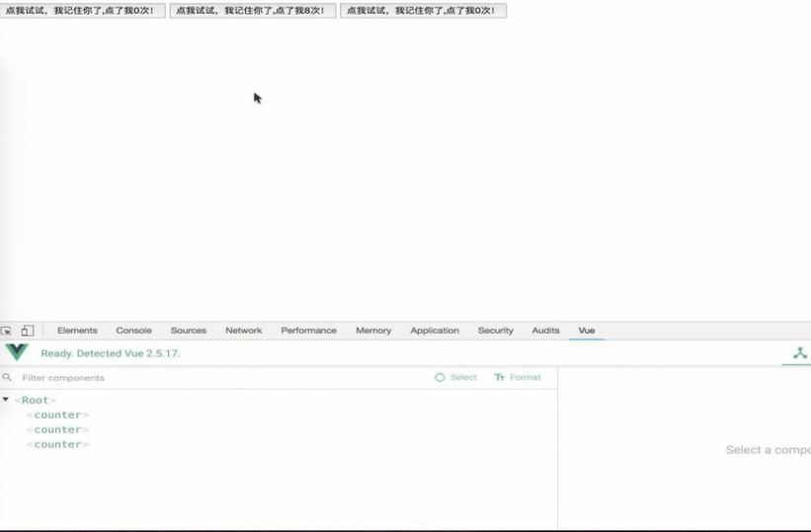Image resolution: width=811 pixels, height=532 pixels.
Task: Click the Format button
Action: pos(518,377)
